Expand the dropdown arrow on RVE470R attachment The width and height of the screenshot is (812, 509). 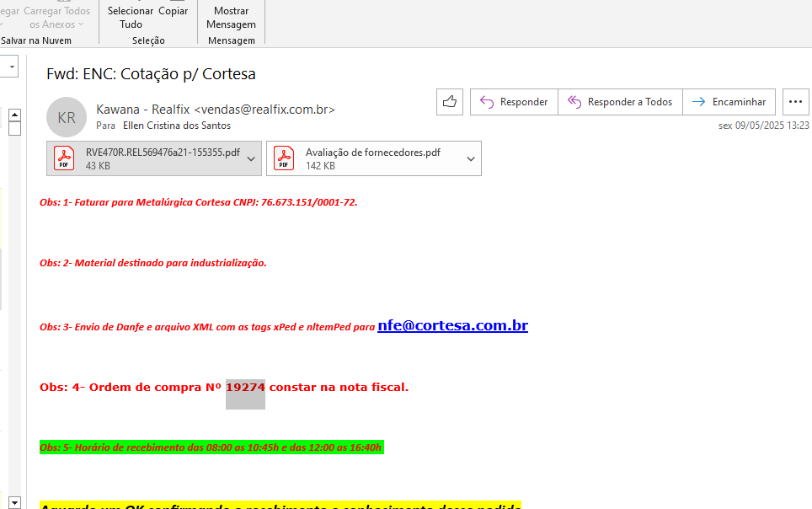250,158
